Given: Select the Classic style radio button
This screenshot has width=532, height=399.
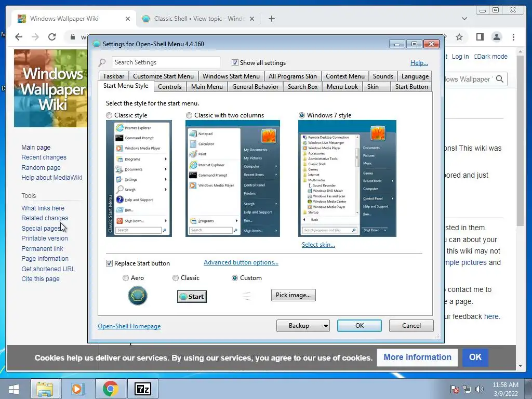Looking at the screenshot, I should 109,115.
